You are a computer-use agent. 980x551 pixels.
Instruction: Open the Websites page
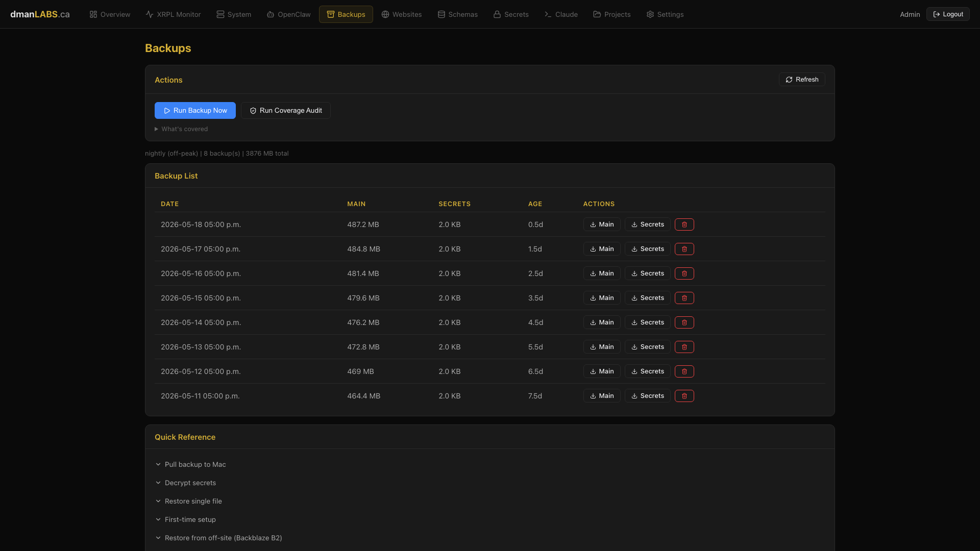point(402,14)
